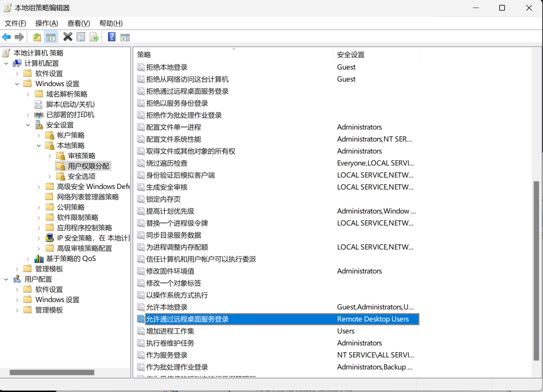Image resolution: width=543 pixels, height=392 pixels.
Task: Open the 操作(A) menu
Action: coord(47,23)
